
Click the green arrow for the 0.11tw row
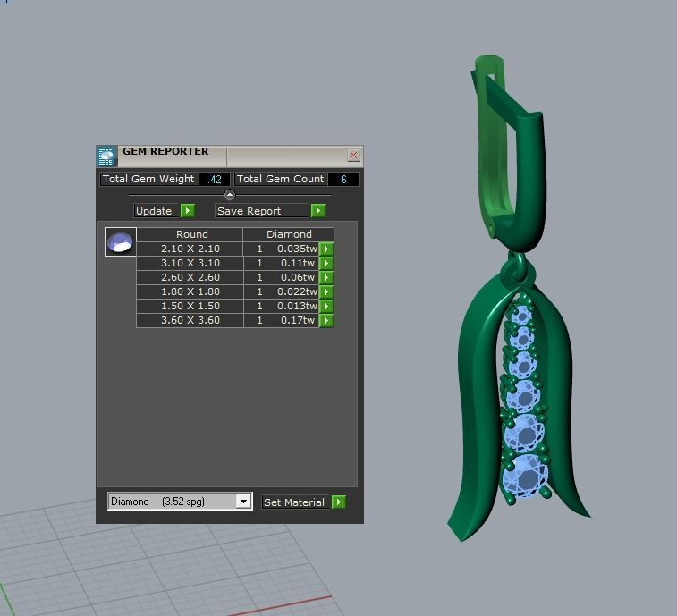coord(326,263)
